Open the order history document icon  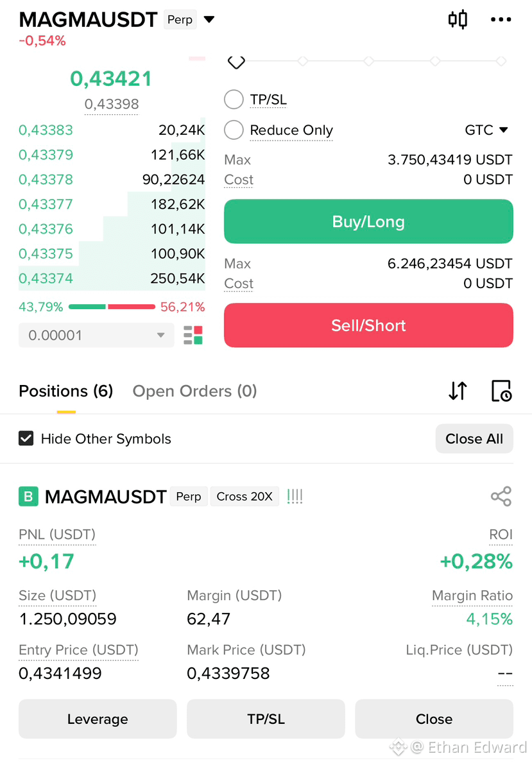tap(501, 391)
